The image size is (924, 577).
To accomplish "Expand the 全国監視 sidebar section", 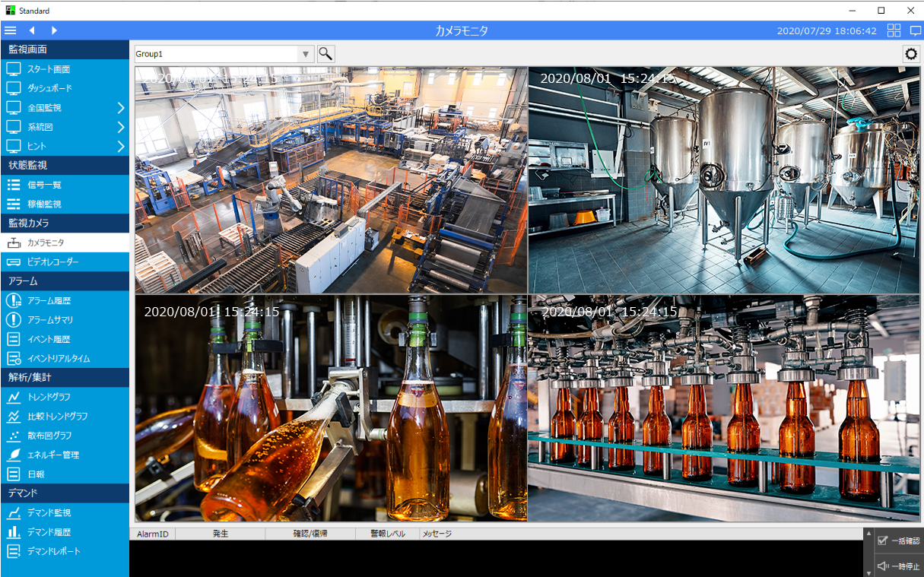I will pyautogui.click(x=65, y=107).
